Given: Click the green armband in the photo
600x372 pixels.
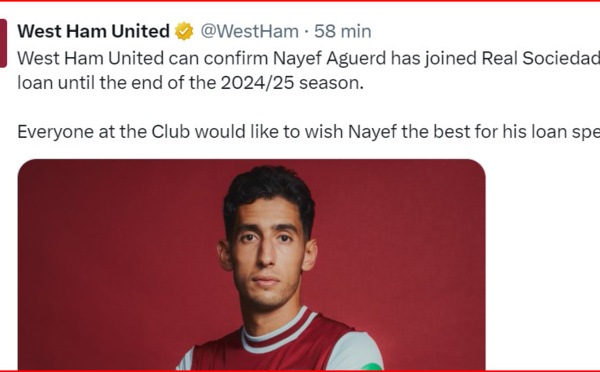Looking at the screenshot, I should (x=370, y=366).
